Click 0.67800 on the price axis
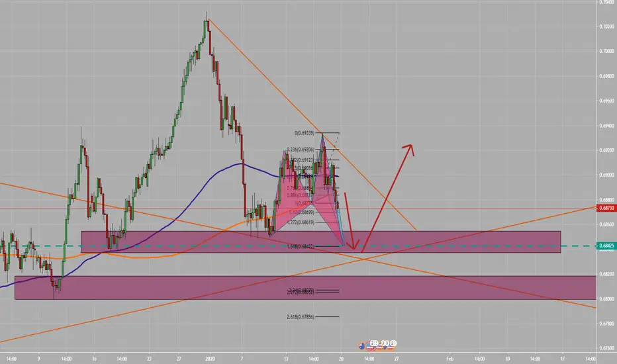Viewport: 617px width, 364px height. point(606,324)
